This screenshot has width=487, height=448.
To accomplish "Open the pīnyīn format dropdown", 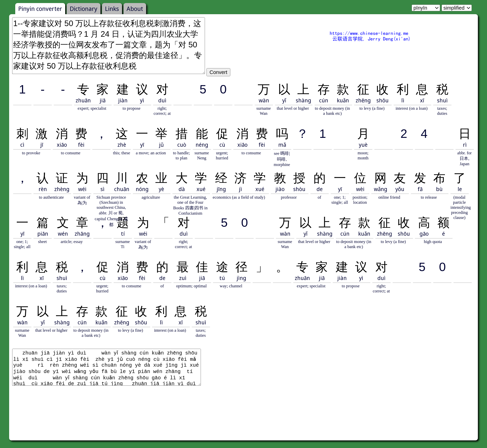I will (426, 8).
